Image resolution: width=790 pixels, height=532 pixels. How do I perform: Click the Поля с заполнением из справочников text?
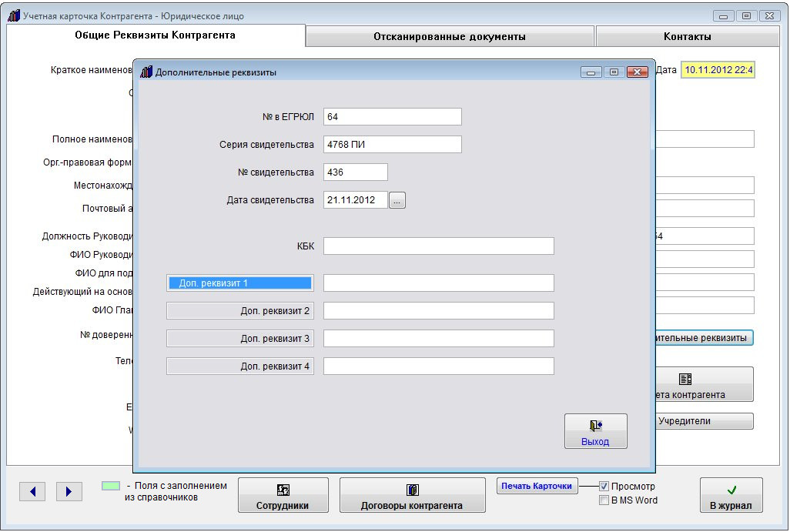[176, 492]
